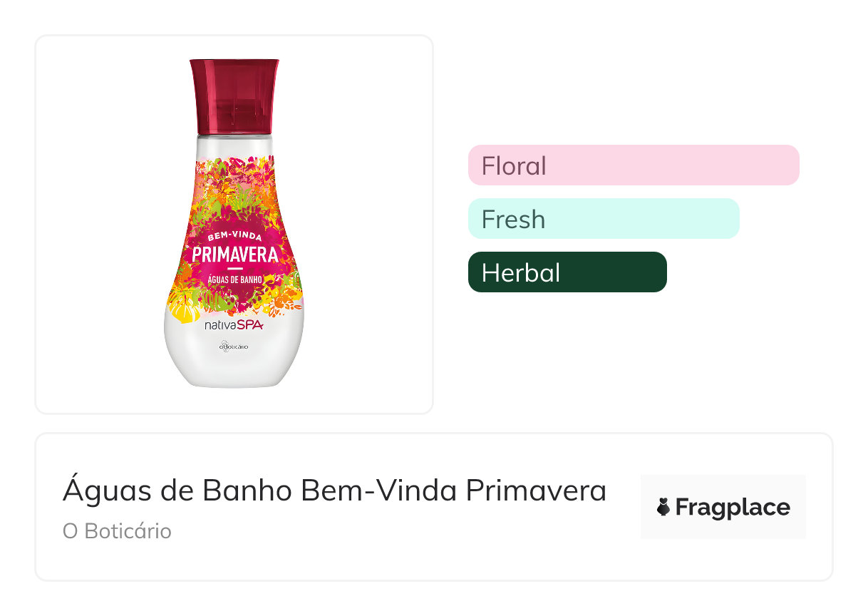Select the dark green Herbal accord bar
Image resolution: width=868 pixels, height=616 pixels.
pyautogui.click(x=567, y=272)
